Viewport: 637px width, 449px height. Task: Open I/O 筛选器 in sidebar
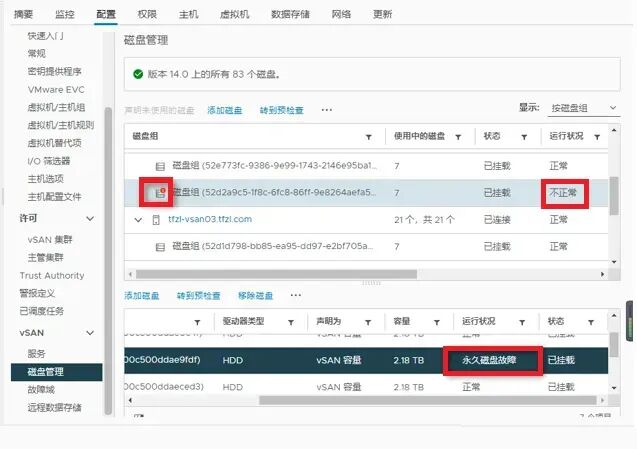tap(49, 161)
